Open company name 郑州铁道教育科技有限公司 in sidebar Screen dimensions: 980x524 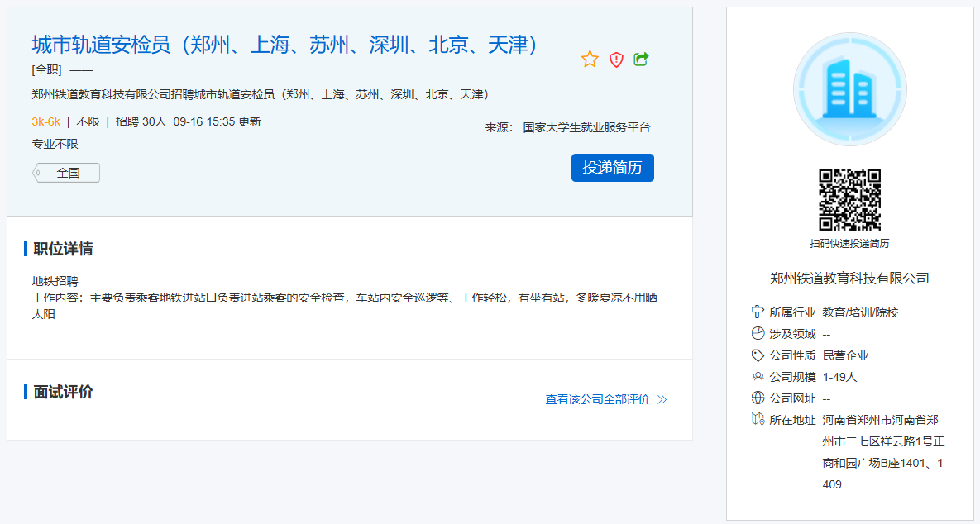point(849,279)
